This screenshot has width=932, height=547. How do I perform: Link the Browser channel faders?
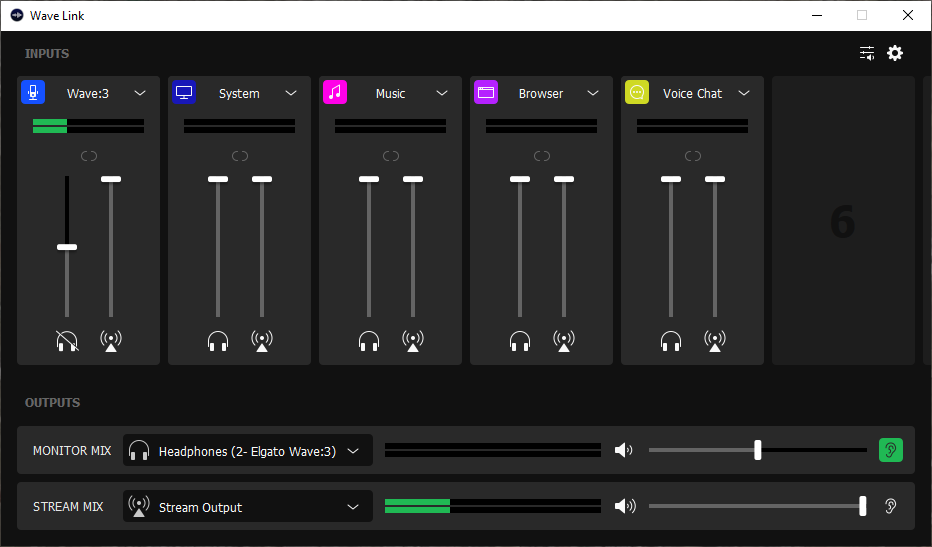(x=542, y=156)
